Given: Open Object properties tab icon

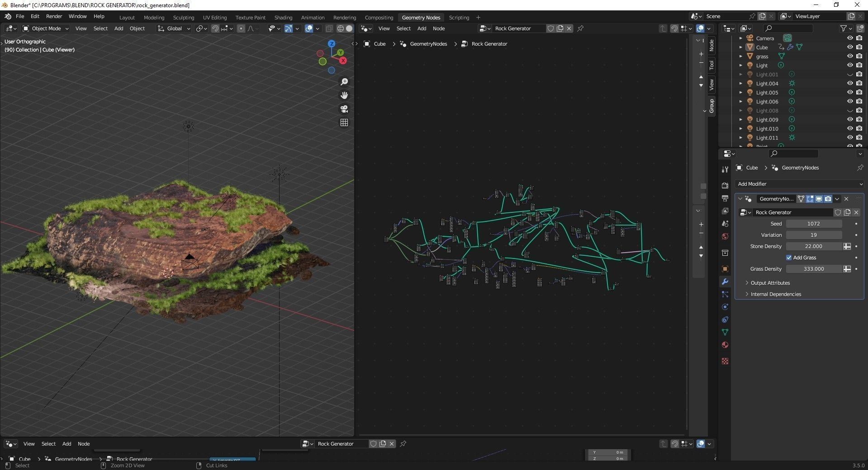Looking at the screenshot, I should (x=725, y=269).
